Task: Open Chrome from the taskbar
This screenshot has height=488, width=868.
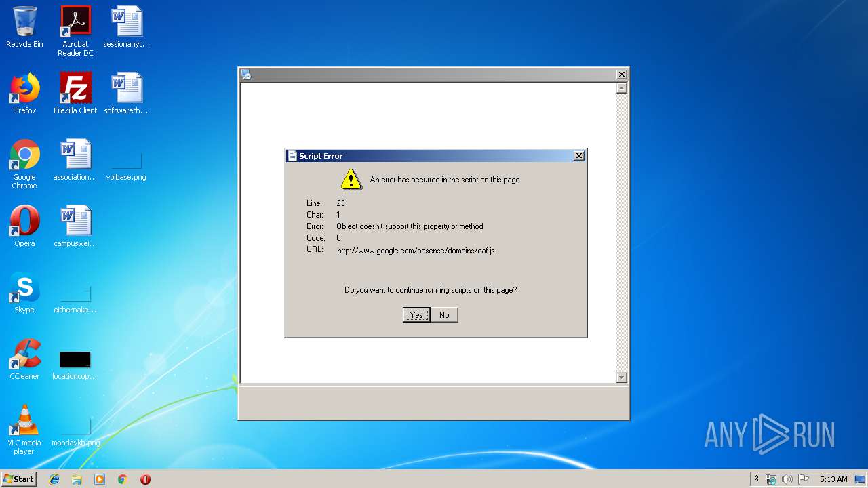Action: tap(123, 479)
